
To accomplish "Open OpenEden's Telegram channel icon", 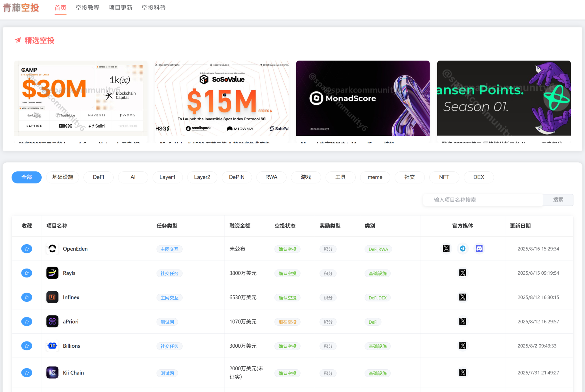I will [x=462, y=249].
